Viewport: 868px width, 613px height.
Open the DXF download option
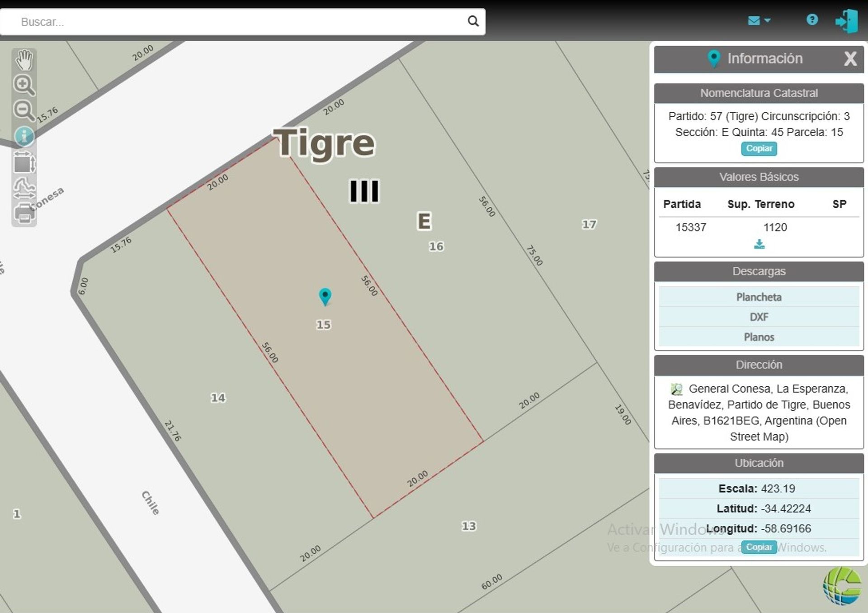coord(759,317)
